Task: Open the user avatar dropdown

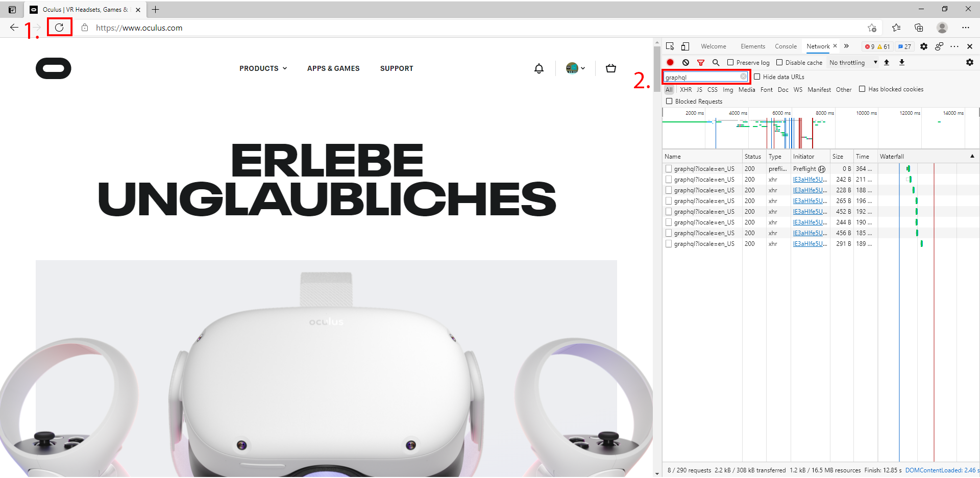Action: pyautogui.click(x=575, y=68)
